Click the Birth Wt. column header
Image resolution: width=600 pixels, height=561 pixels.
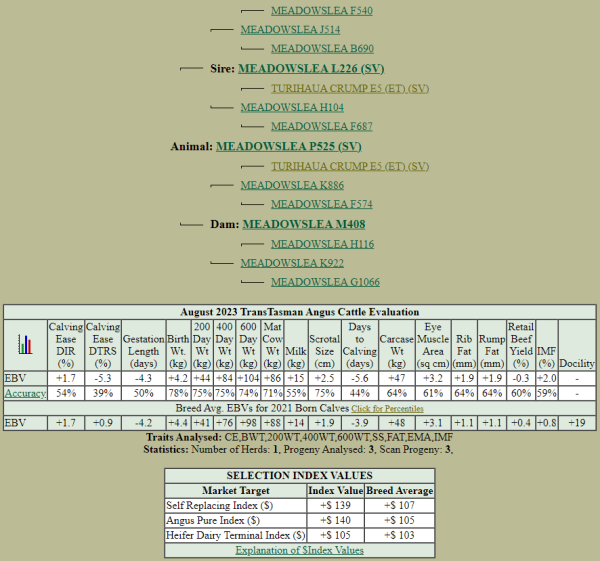[x=178, y=345]
